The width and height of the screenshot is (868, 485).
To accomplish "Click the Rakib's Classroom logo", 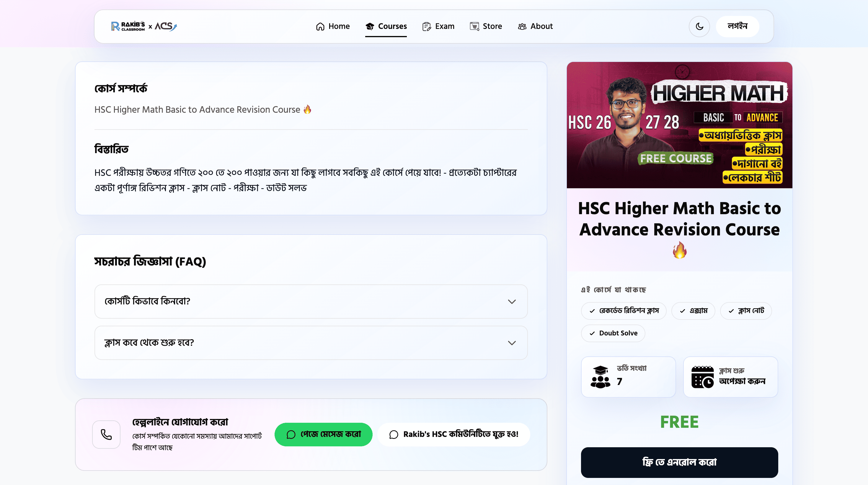I will point(128,26).
